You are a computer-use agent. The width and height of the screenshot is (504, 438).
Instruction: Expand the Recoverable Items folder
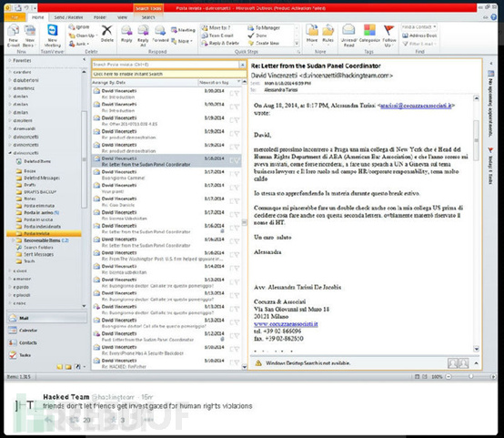[x=13, y=240]
